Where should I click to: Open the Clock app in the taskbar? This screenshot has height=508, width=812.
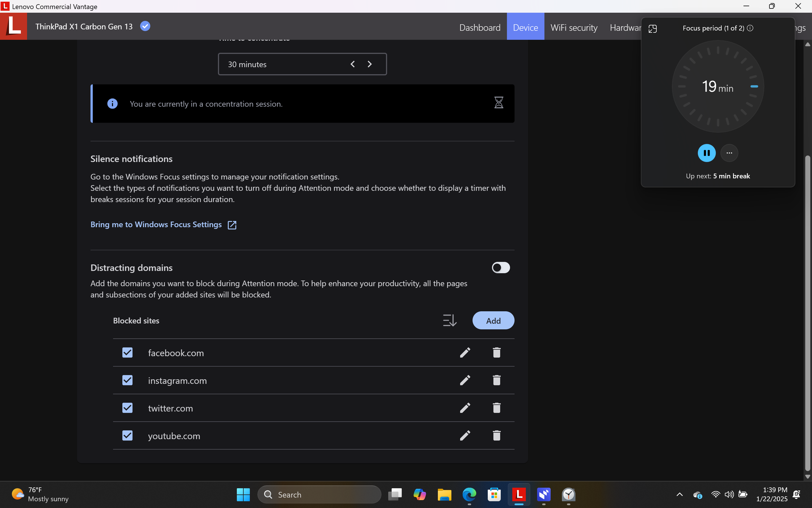click(x=569, y=494)
